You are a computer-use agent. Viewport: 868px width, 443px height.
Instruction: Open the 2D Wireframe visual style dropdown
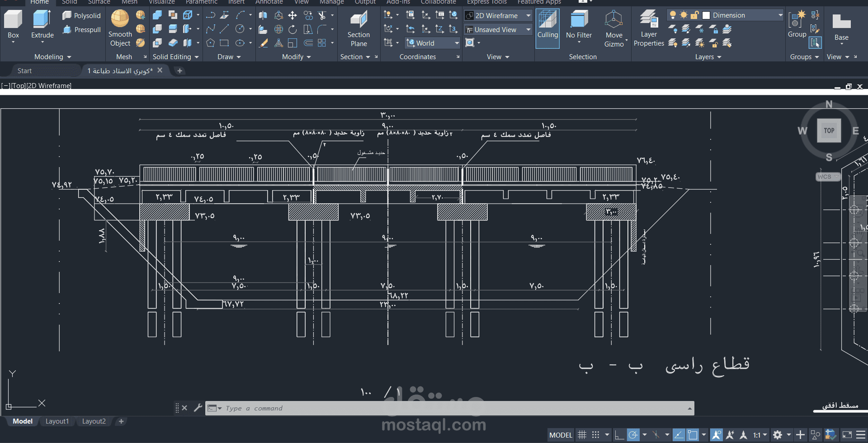pyautogui.click(x=498, y=16)
